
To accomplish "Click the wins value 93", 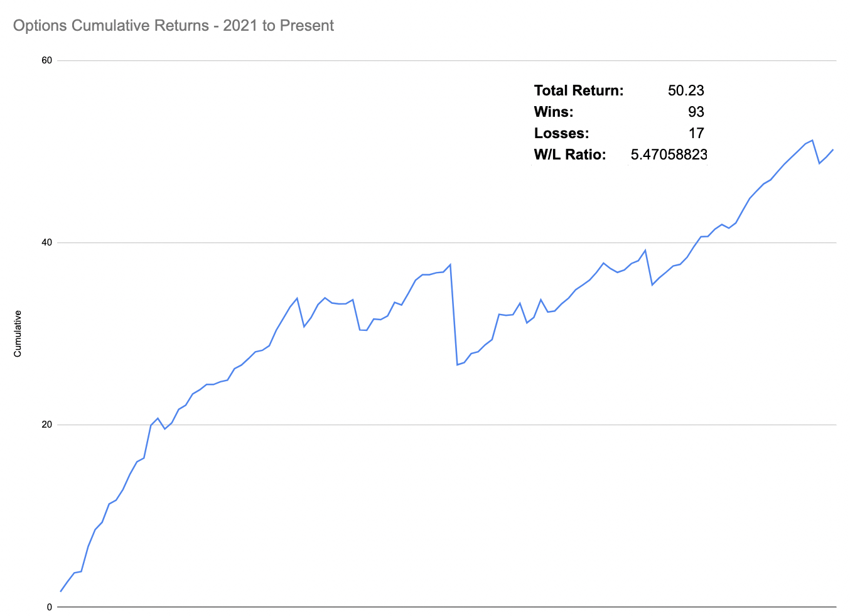I will pyautogui.click(x=696, y=112).
